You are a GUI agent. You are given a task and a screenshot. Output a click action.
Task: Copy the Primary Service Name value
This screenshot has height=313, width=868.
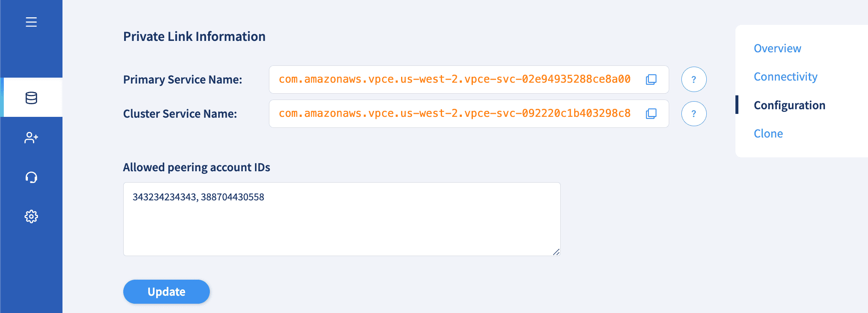point(651,79)
